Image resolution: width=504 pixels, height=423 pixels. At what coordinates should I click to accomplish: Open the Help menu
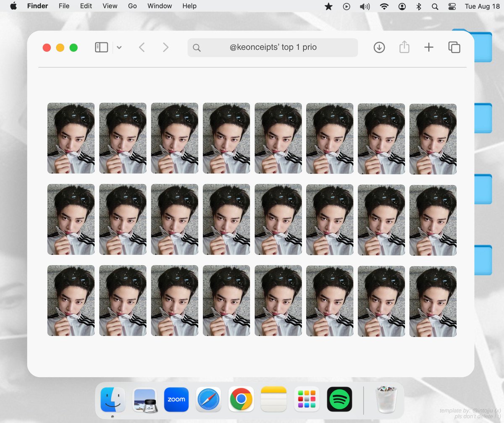pyautogui.click(x=189, y=6)
